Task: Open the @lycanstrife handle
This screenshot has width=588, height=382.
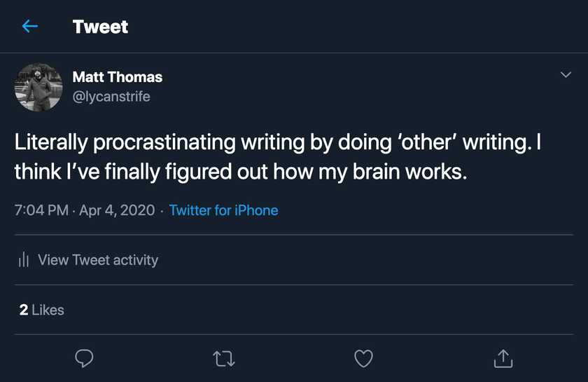Action: coord(111,96)
